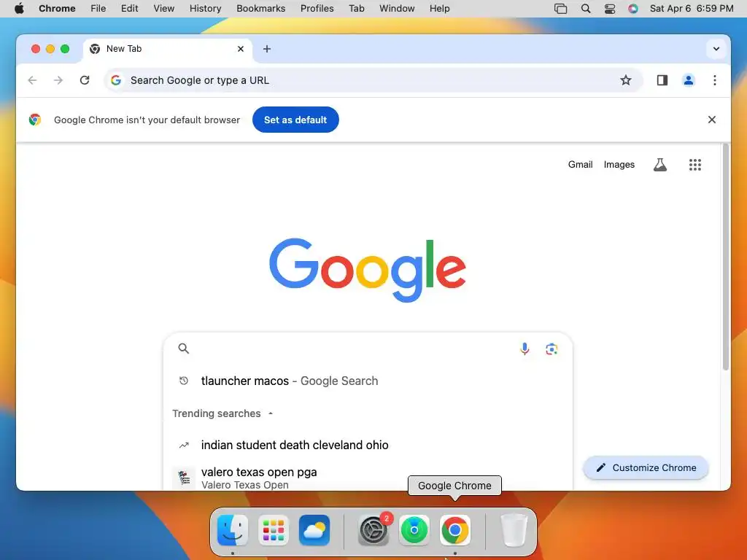
Task: Open the Chrome application menu
Action: click(57, 9)
